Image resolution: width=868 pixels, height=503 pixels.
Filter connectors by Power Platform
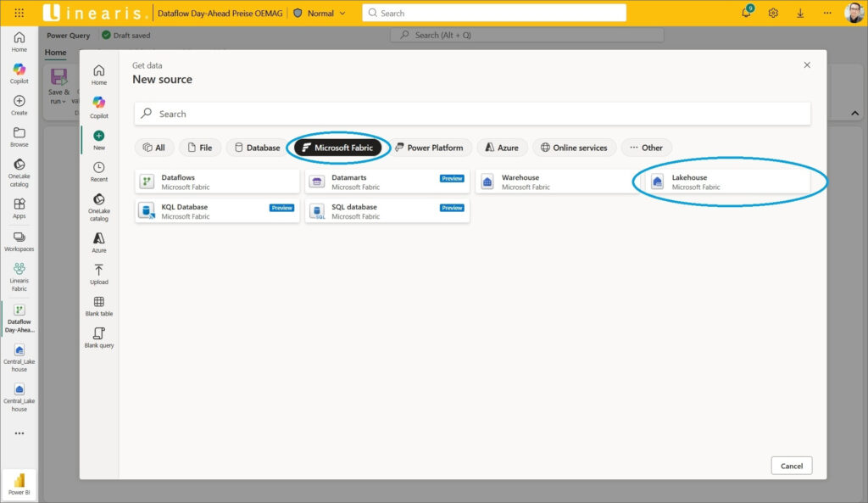point(429,148)
